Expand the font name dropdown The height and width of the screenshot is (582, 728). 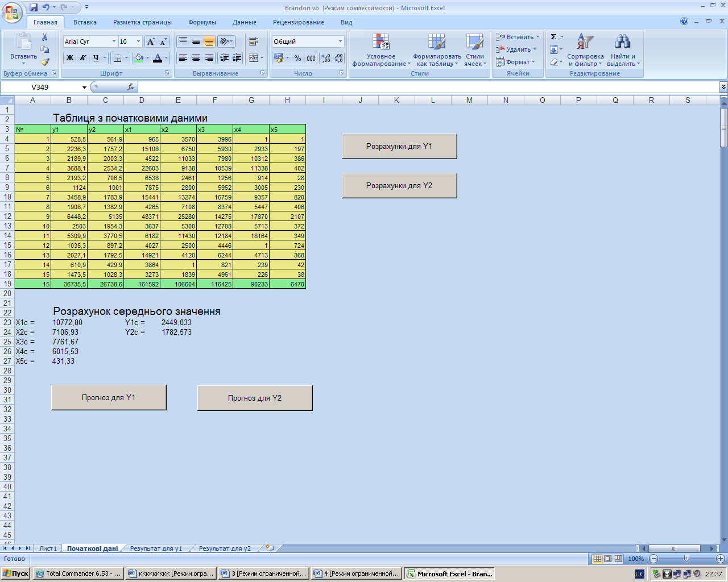pyautogui.click(x=113, y=41)
